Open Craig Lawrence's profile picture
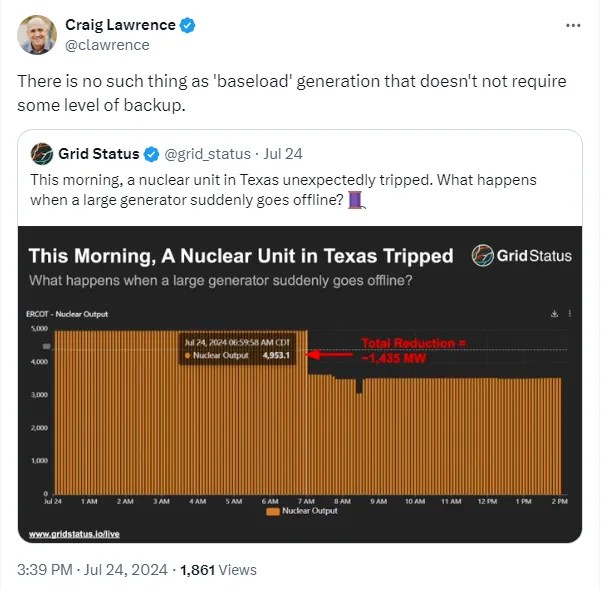This screenshot has height=590, width=602. (37, 34)
